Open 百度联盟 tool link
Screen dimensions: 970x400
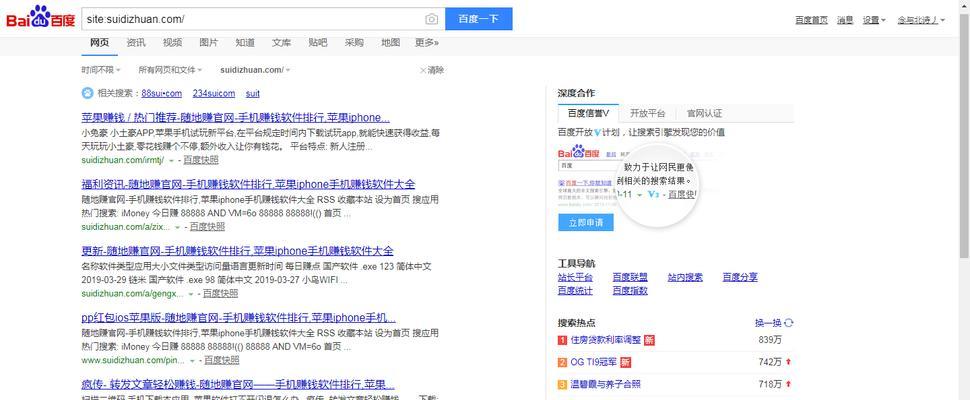click(630, 277)
